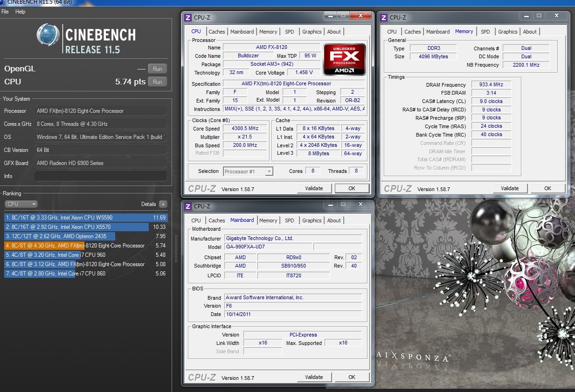575x392 pixels.
Task: Switch to SPD tab in the Memory window
Action: 485,32
